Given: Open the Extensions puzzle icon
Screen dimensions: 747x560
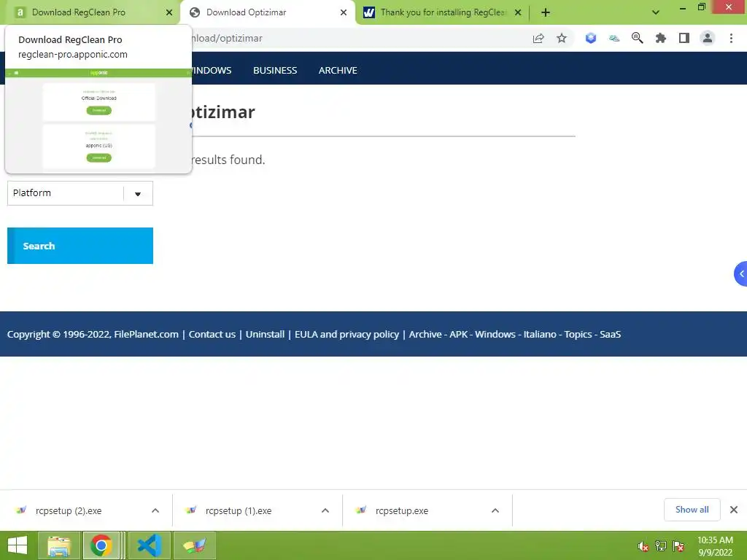Looking at the screenshot, I should point(661,38).
